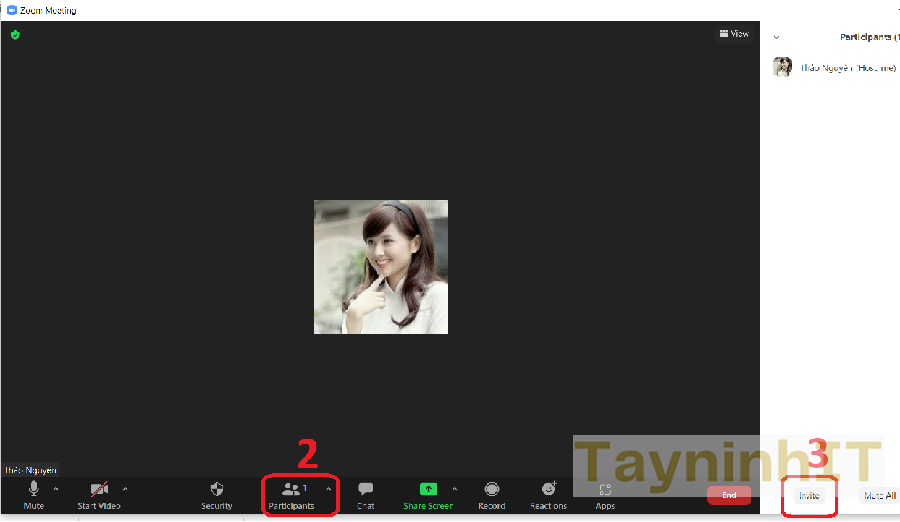Open the Apps panel
900x522 pixels.
(x=605, y=490)
